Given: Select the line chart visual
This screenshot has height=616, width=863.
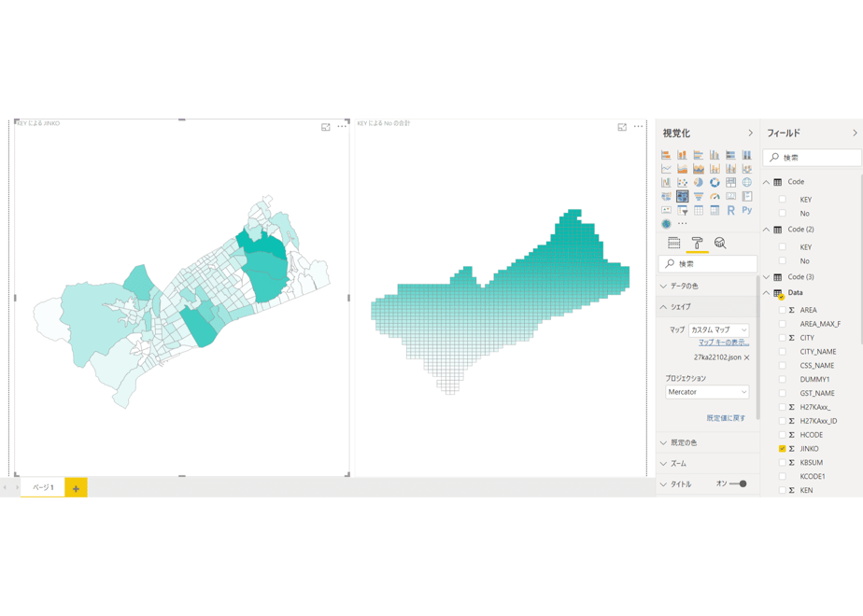Looking at the screenshot, I should pos(666,169).
